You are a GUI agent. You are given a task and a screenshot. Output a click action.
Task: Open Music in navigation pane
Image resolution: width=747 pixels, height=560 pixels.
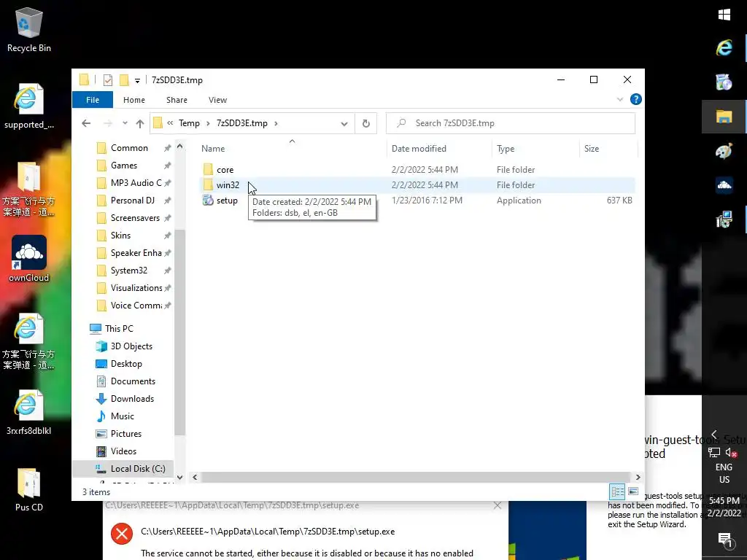122,416
